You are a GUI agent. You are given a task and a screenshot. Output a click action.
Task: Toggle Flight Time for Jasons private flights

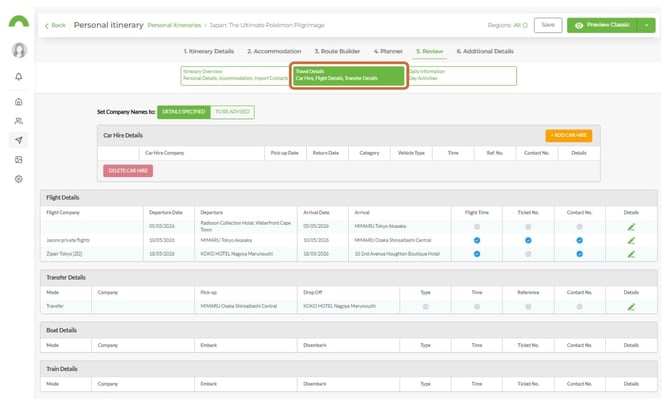[477, 241]
